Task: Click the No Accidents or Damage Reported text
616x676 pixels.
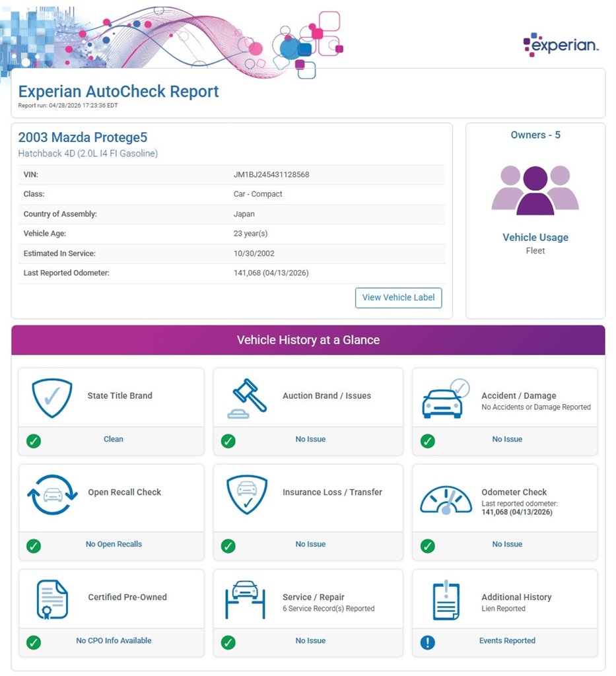Action: [536, 407]
